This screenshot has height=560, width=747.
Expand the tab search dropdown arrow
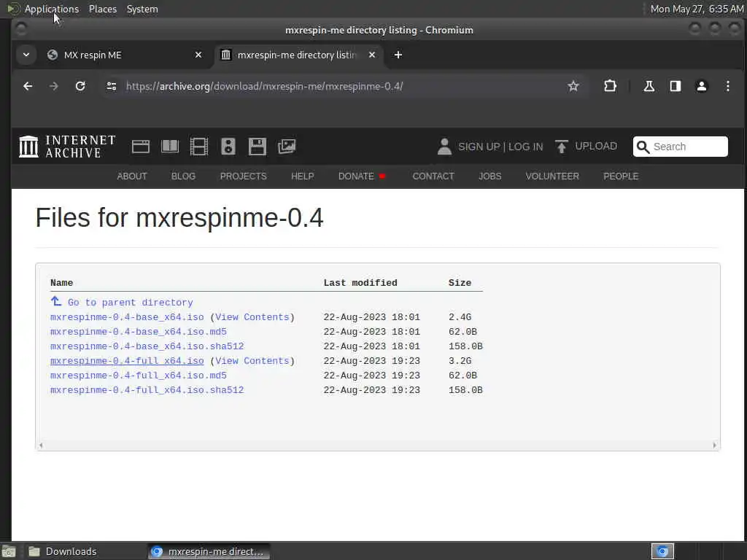[26, 55]
